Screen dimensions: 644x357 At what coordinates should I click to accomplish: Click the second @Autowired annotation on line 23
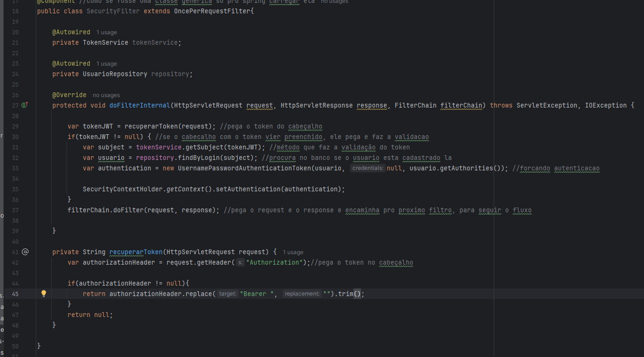[71, 63]
